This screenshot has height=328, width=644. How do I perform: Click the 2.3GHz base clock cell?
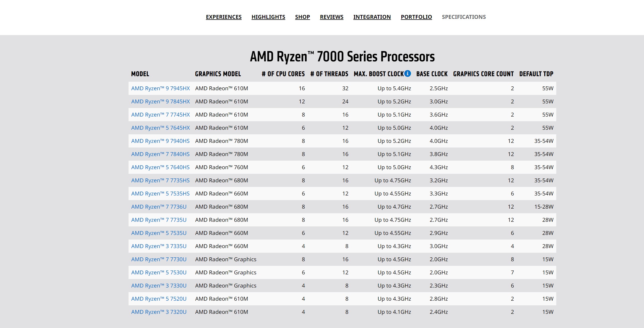(x=439, y=286)
